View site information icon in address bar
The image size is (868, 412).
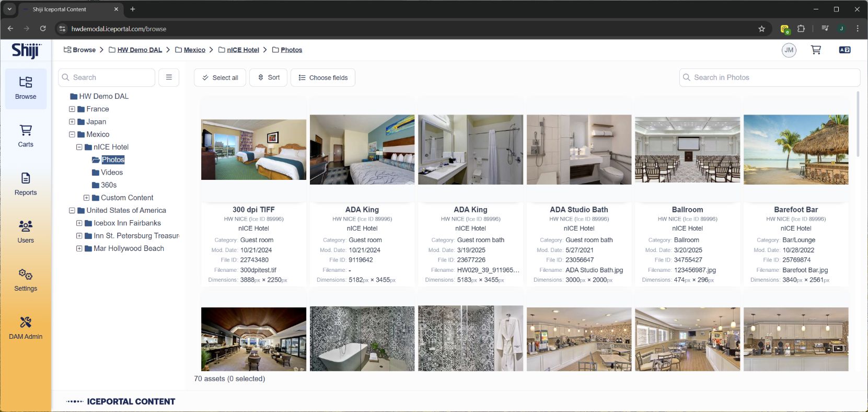pos(62,29)
